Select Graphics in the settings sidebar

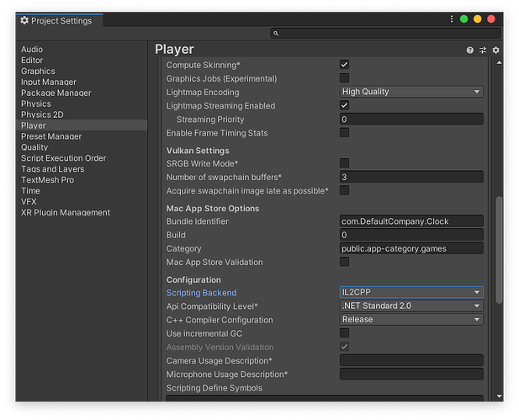tap(38, 72)
